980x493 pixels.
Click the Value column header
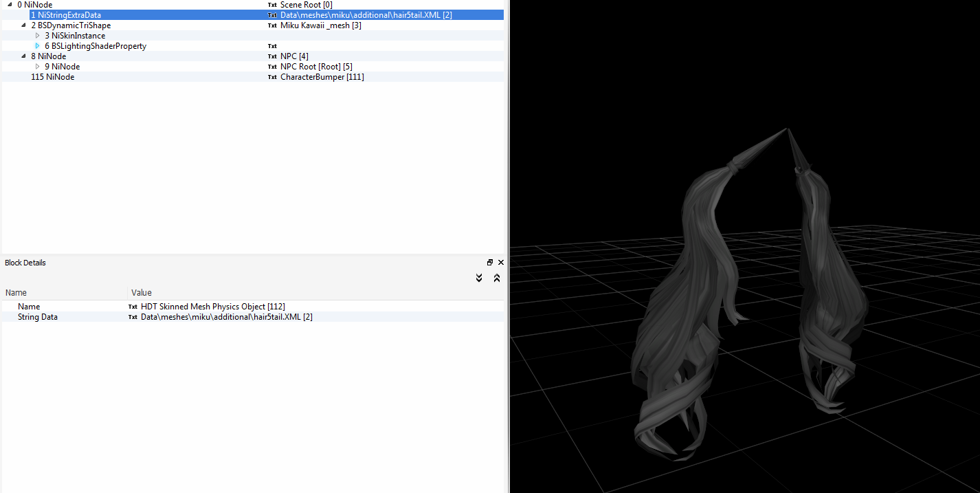pos(142,293)
